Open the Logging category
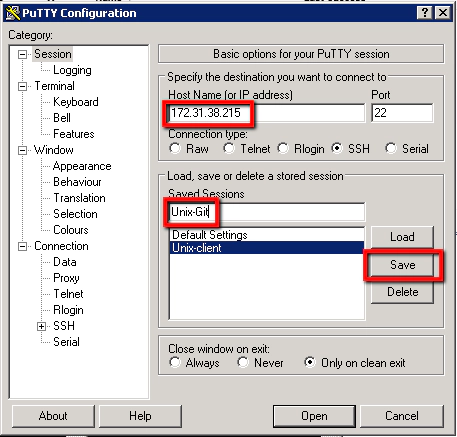The height and width of the screenshot is (437, 457). [72, 70]
